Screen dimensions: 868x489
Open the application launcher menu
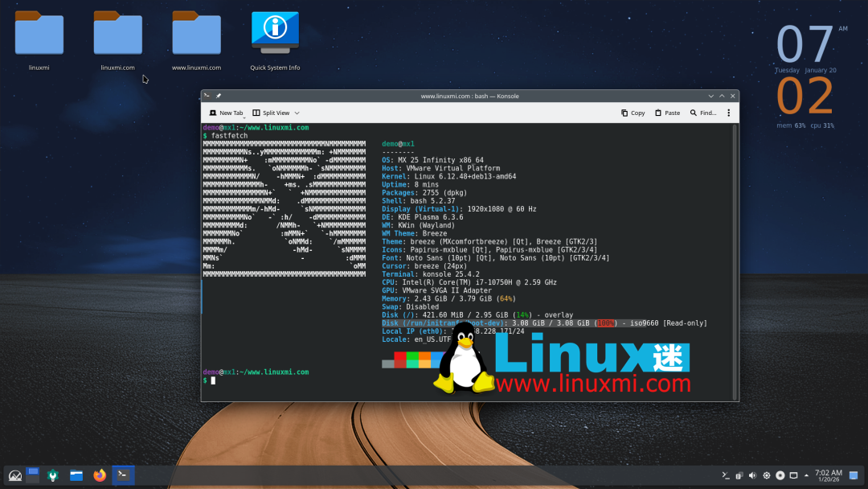[x=14, y=475]
